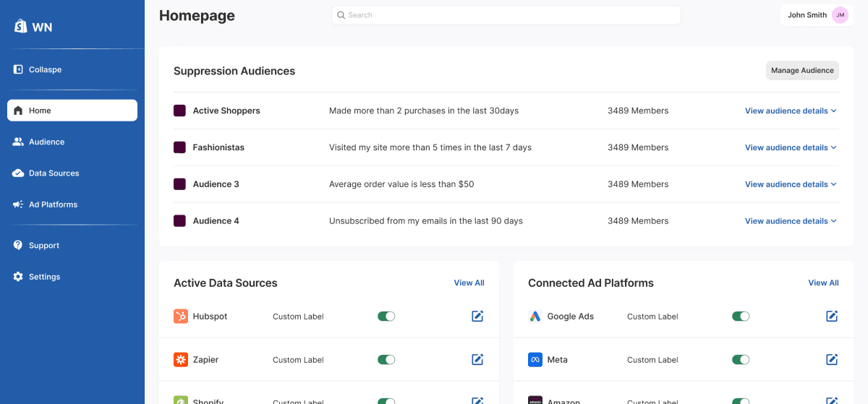The width and height of the screenshot is (868, 404).
Task: Click Audience 3 color swatch
Action: [179, 184]
